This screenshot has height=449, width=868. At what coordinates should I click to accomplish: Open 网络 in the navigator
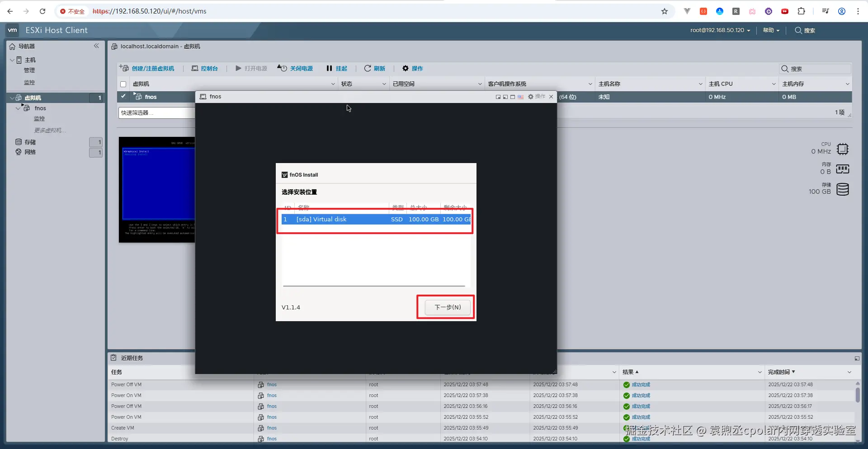[30, 152]
